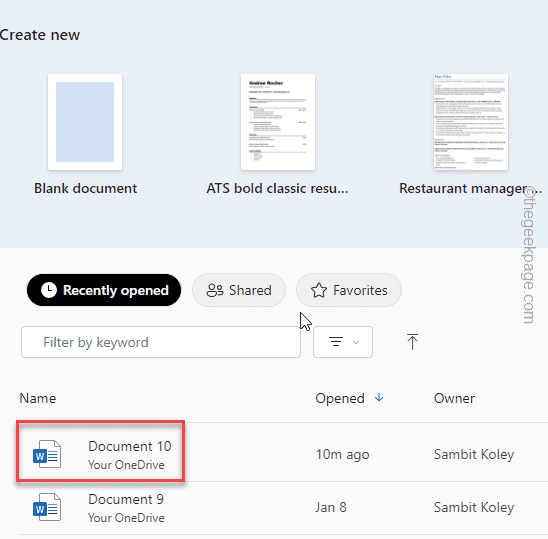The width and height of the screenshot is (548, 539).
Task: Click the clock icon in Recently opened
Action: (49, 290)
